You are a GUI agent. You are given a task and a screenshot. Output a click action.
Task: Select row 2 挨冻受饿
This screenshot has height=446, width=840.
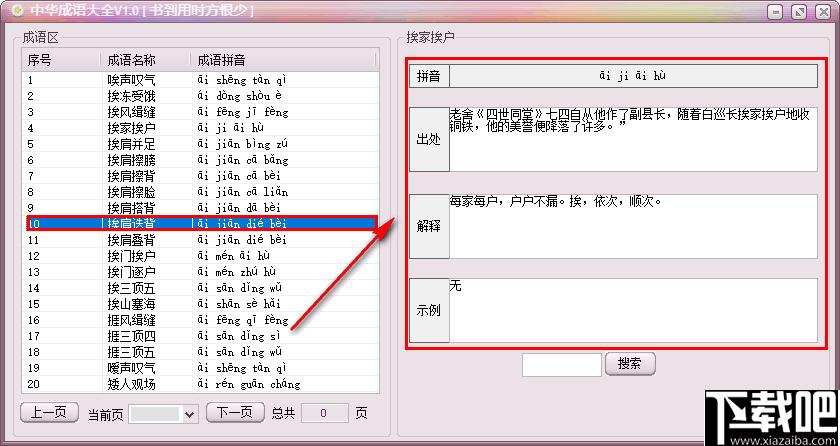tap(200, 96)
